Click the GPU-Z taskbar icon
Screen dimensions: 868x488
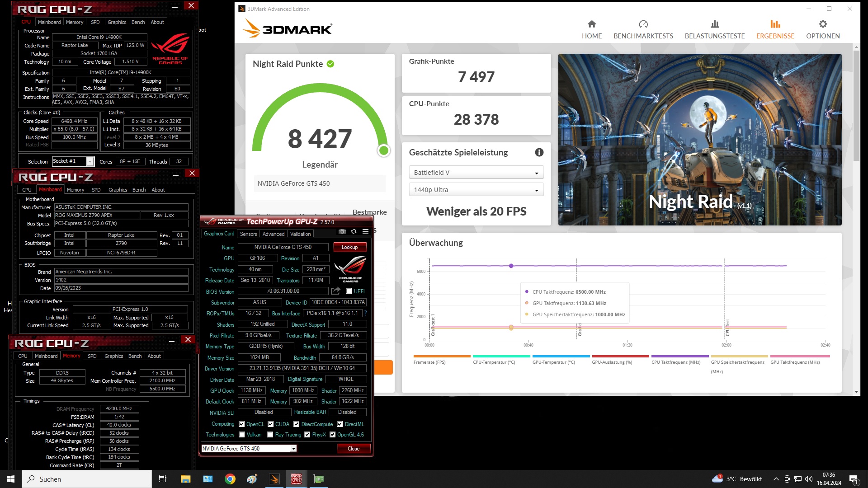point(318,479)
